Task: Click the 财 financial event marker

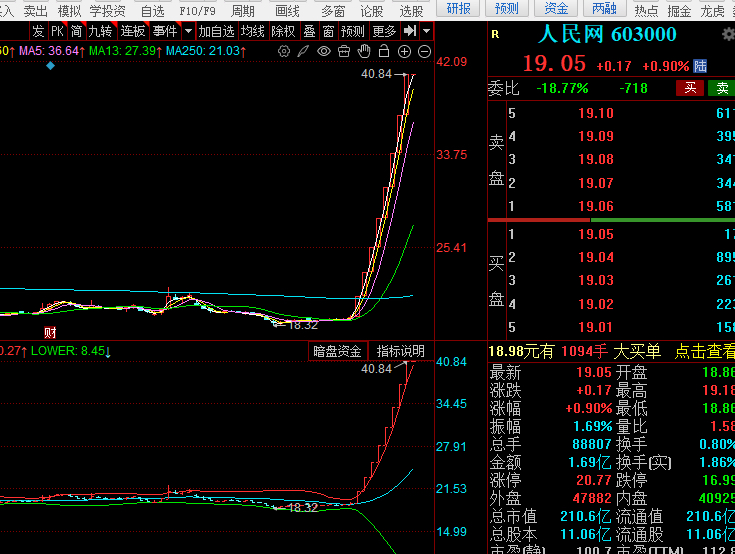Action: 50,333
